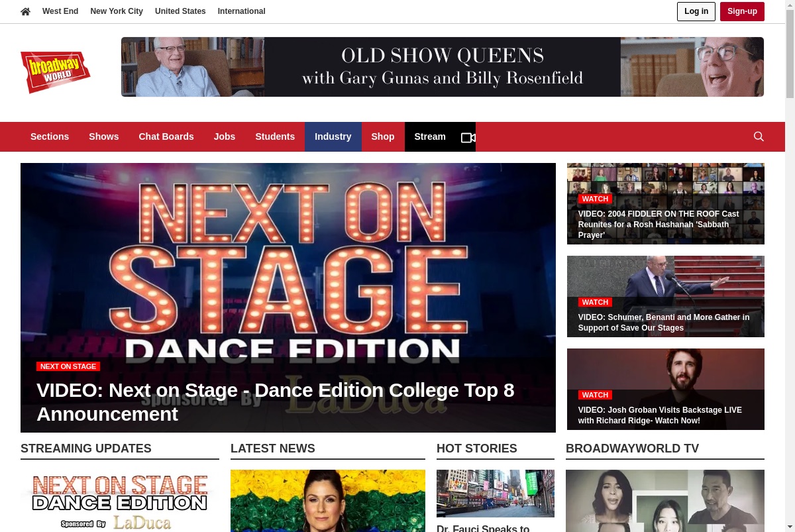Open United States region link
This screenshot has height=532, width=795.
coord(180,11)
